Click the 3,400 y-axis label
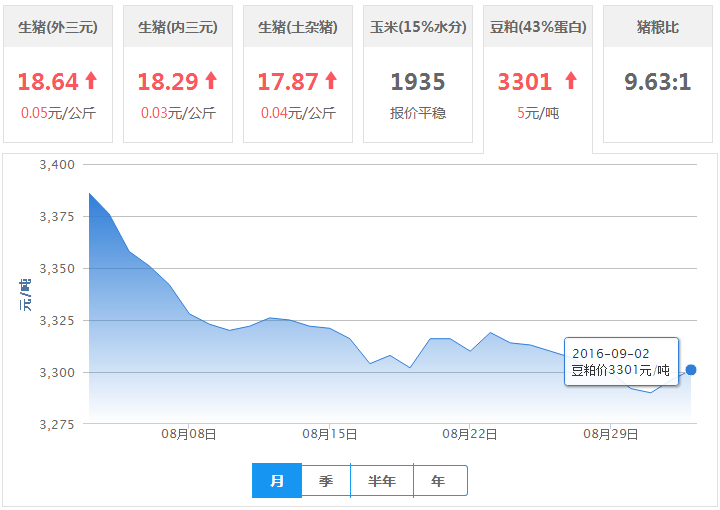720x510 pixels. pyautogui.click(x=57, y=165)
